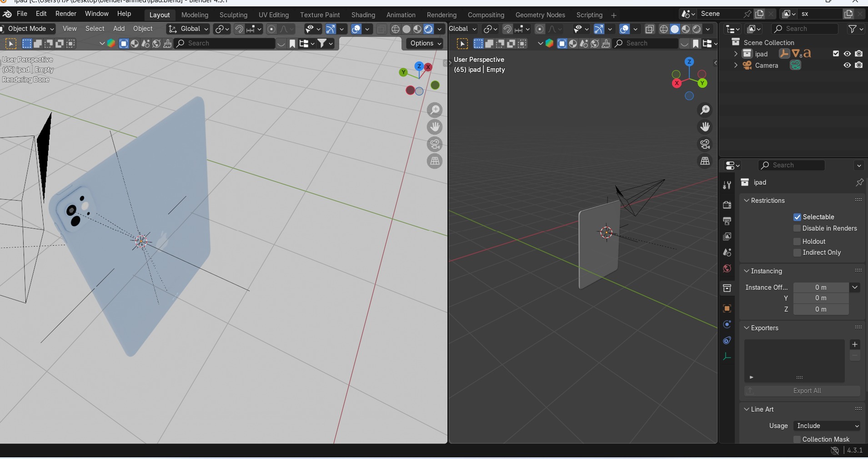Open the Object Constraints properties tab
Screen dimensions: 868x459
(727, 340)
